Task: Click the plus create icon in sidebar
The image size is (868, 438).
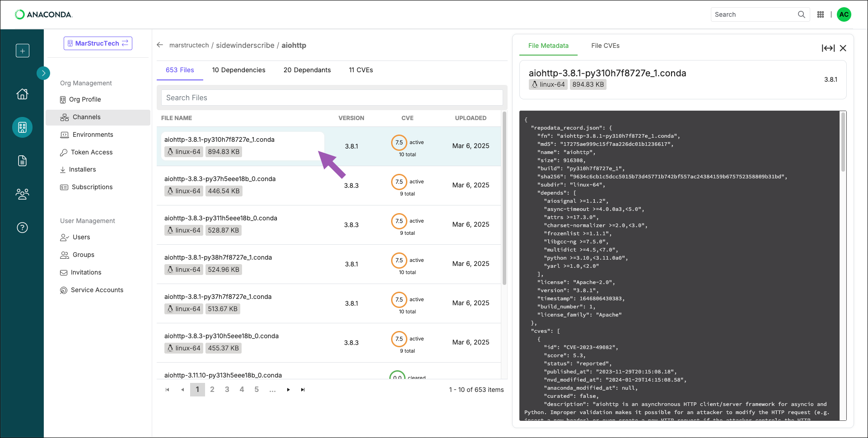Action: (23, 51)
